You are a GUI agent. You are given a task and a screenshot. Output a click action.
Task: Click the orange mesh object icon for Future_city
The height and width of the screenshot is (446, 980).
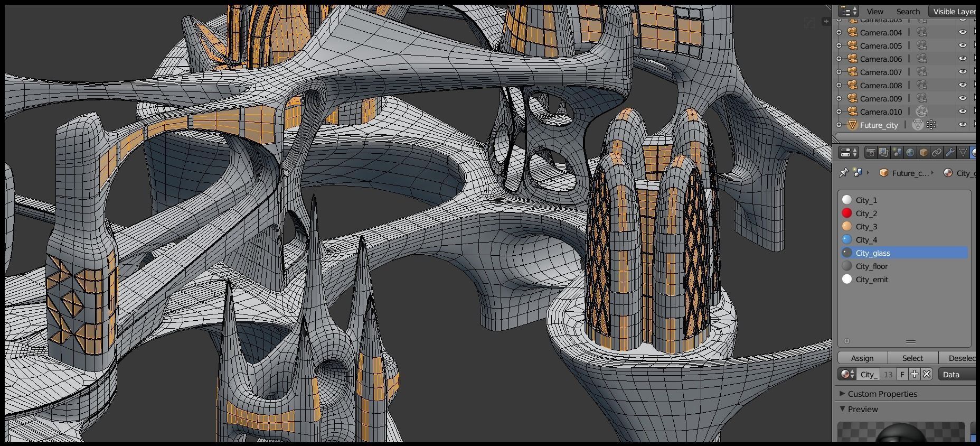[852, 125]
